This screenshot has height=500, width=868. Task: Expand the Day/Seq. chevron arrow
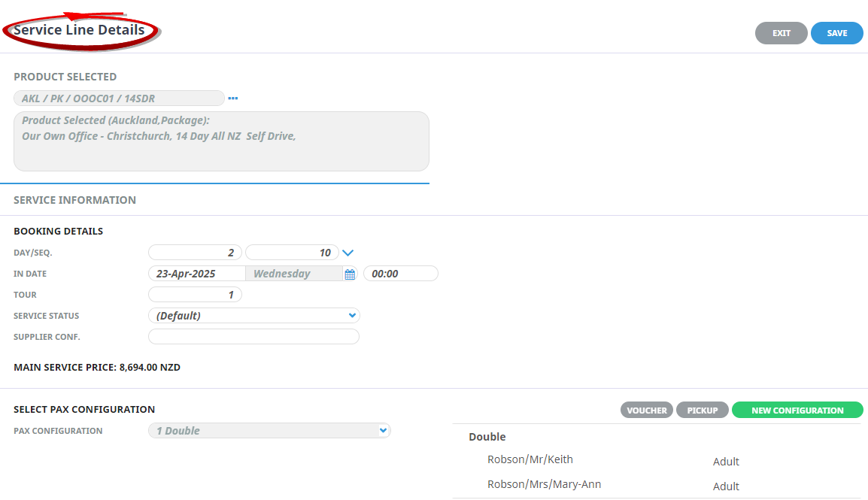[x=348, y=253]
